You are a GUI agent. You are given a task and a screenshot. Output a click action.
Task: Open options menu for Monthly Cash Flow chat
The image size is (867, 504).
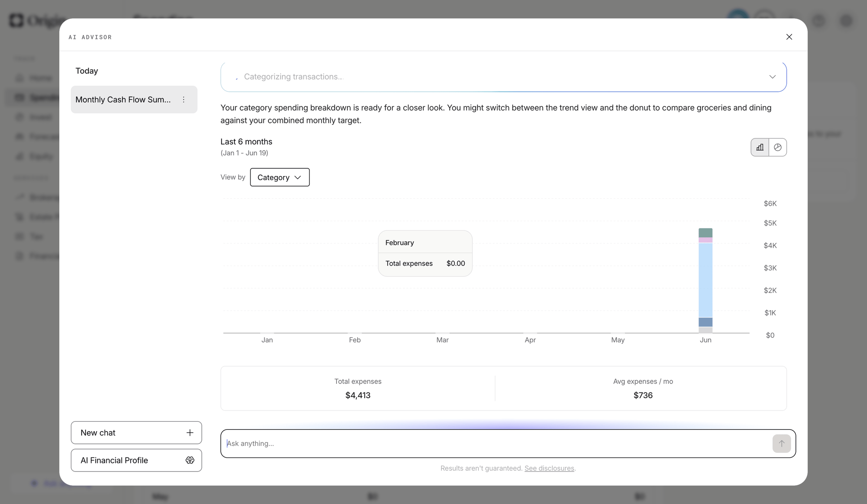click(x=184, y=99)
